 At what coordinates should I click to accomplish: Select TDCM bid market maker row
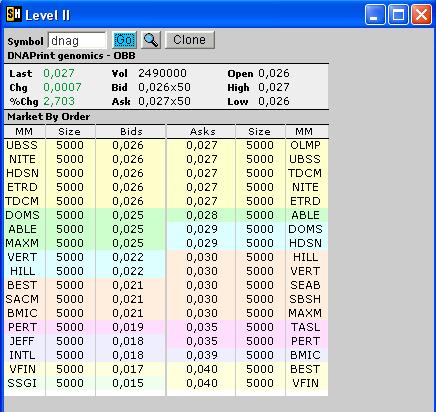point(22,201)
